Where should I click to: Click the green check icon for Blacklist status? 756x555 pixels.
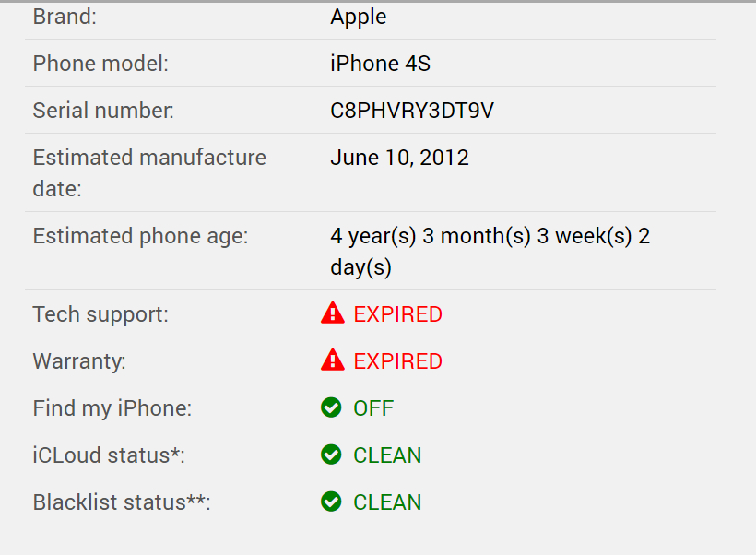331,502
